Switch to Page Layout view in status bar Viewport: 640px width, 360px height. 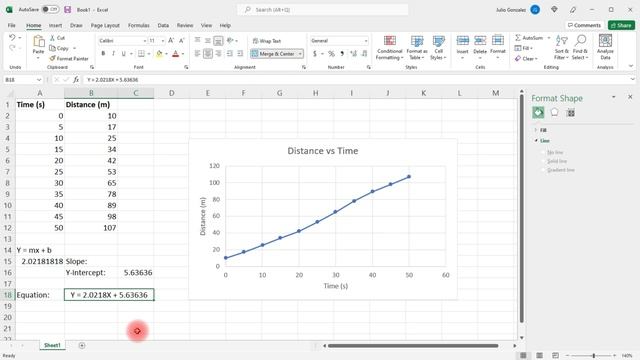539,356
